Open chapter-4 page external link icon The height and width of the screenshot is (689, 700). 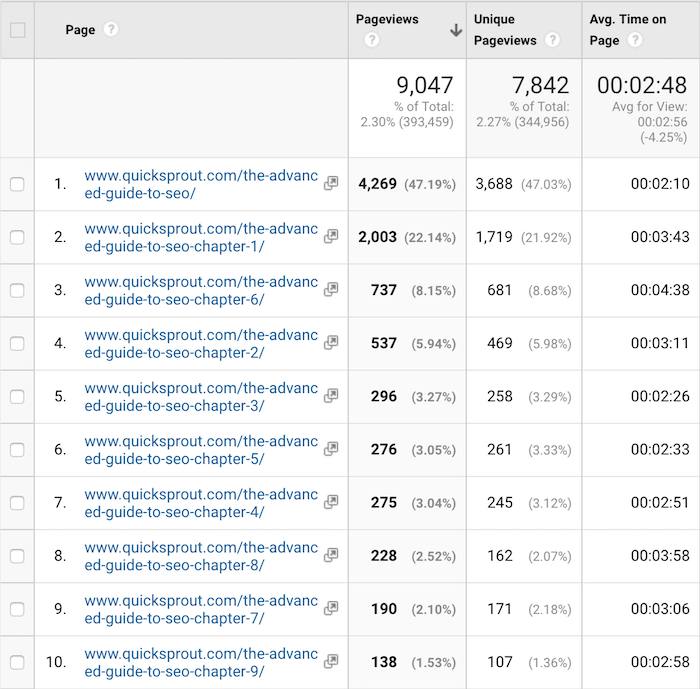(x=331, y=502)
